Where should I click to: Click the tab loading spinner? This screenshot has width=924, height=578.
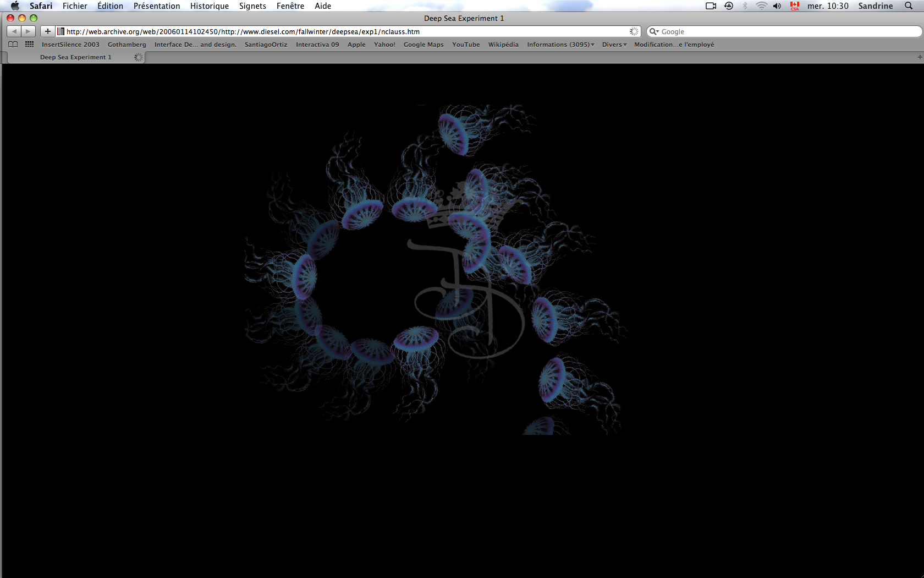(138, 57)
